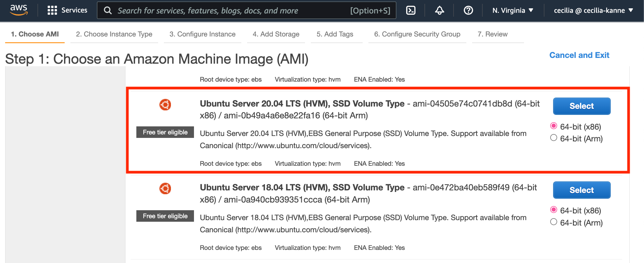The image size is (644, 263).
Task: Switch to Add Storage tab
Action: 276,34
